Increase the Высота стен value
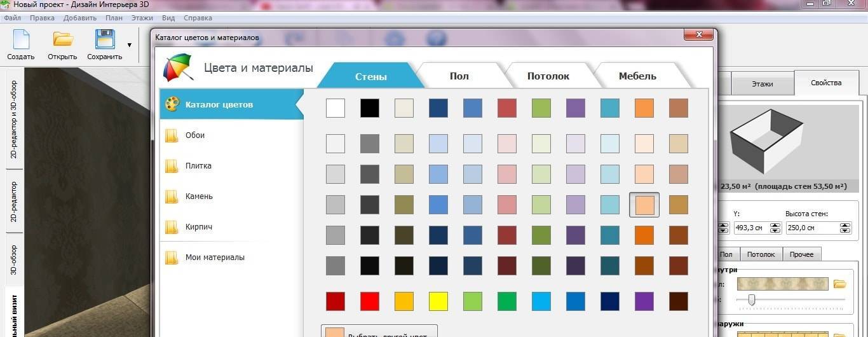 845,224
